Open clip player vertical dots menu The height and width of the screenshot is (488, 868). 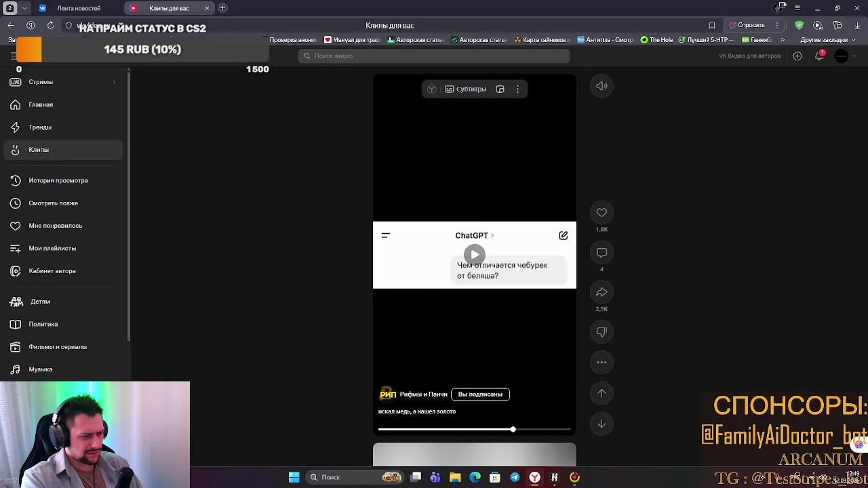point(517,89)
